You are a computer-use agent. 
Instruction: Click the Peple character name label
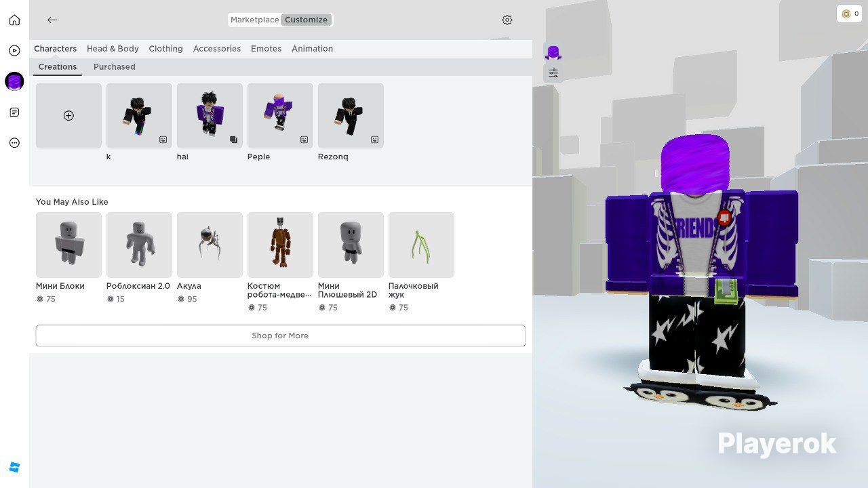pos(259,157)
